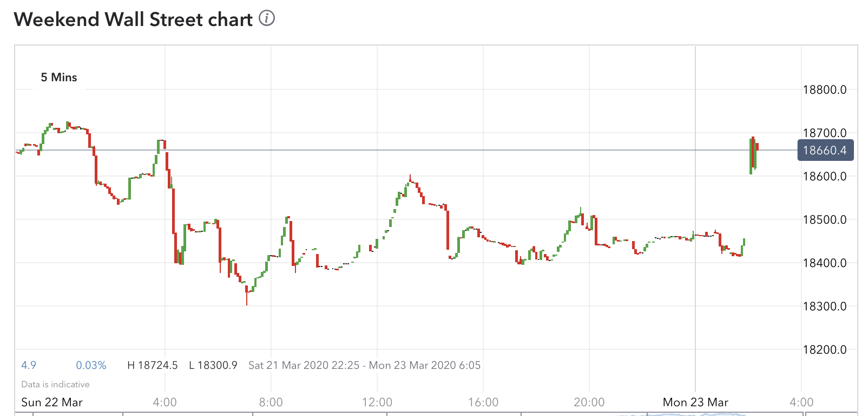The image size is (868, 416).
Task: Click the 18500.0 price axis label
Action: click(825, 220)
